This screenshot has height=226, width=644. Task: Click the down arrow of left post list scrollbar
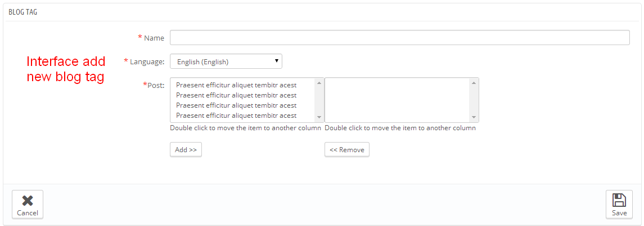coord(319,117)
